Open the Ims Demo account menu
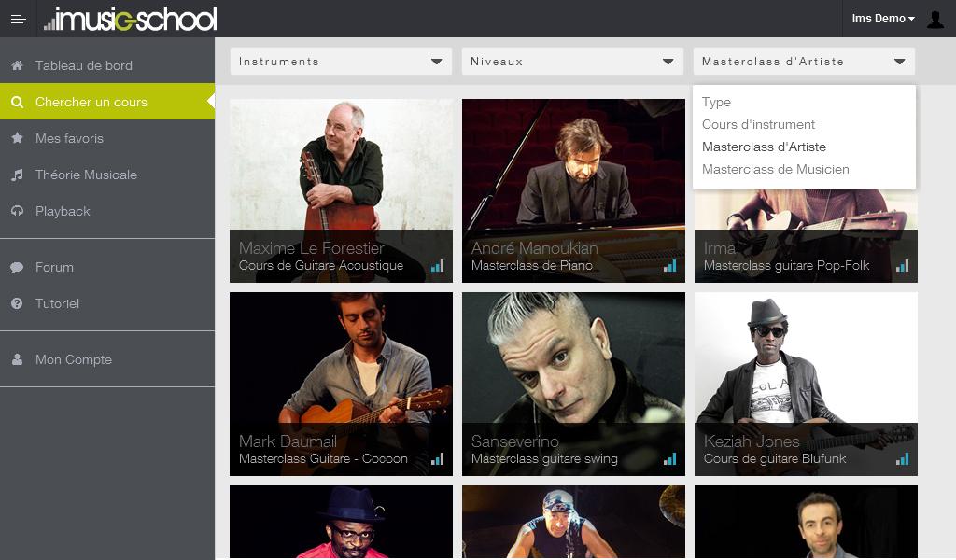Image resolution: width=956 pixels, height=560 pixels. pos(883,19)
